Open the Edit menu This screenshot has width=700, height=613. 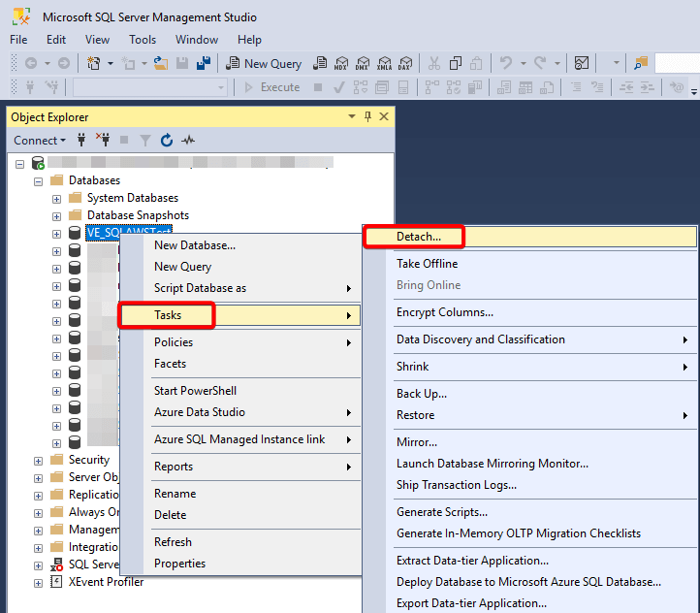(56, 40)
